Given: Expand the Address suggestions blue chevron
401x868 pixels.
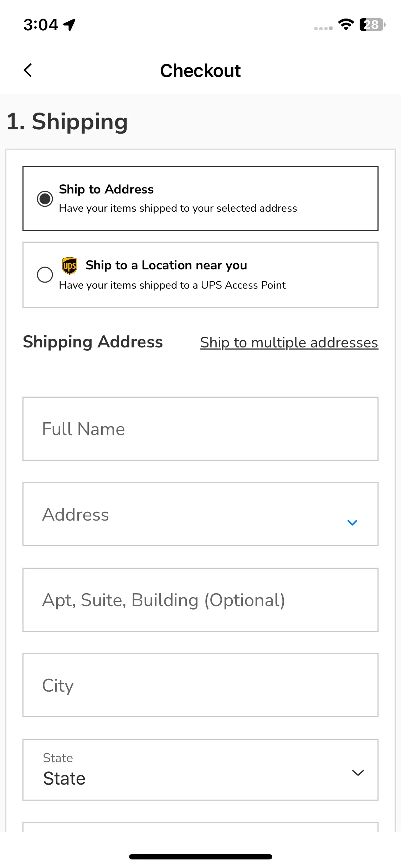Looking at the screenshot, I should point(352,522).
